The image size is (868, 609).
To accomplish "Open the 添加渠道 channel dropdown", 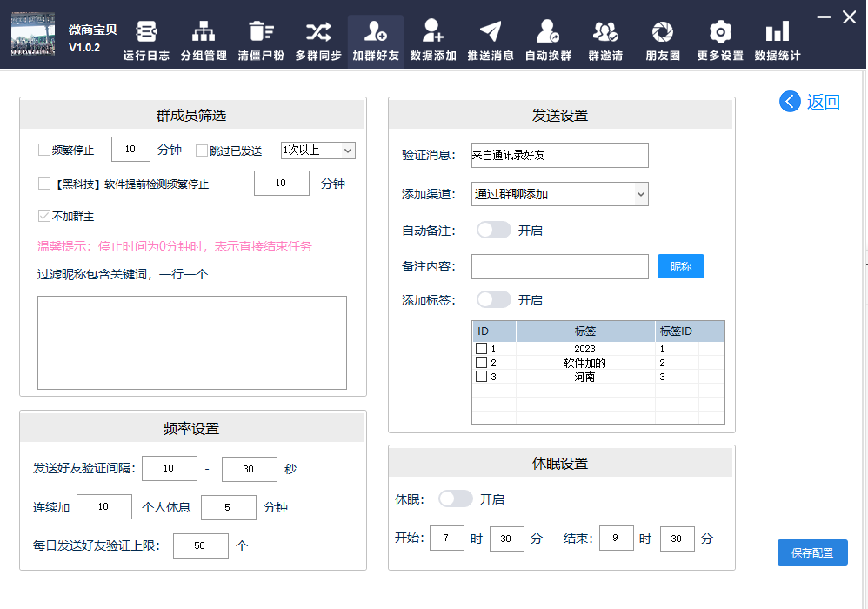I will (559, 194).
